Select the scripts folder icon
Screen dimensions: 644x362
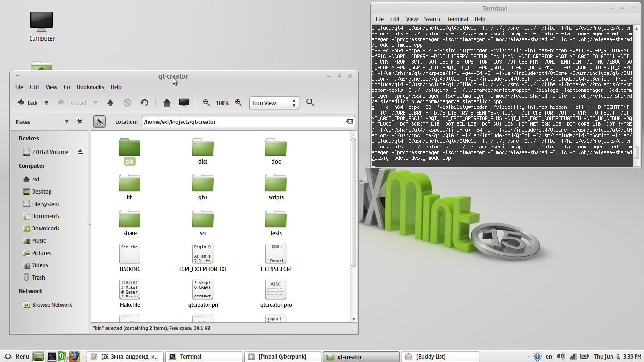click(276, 182)
